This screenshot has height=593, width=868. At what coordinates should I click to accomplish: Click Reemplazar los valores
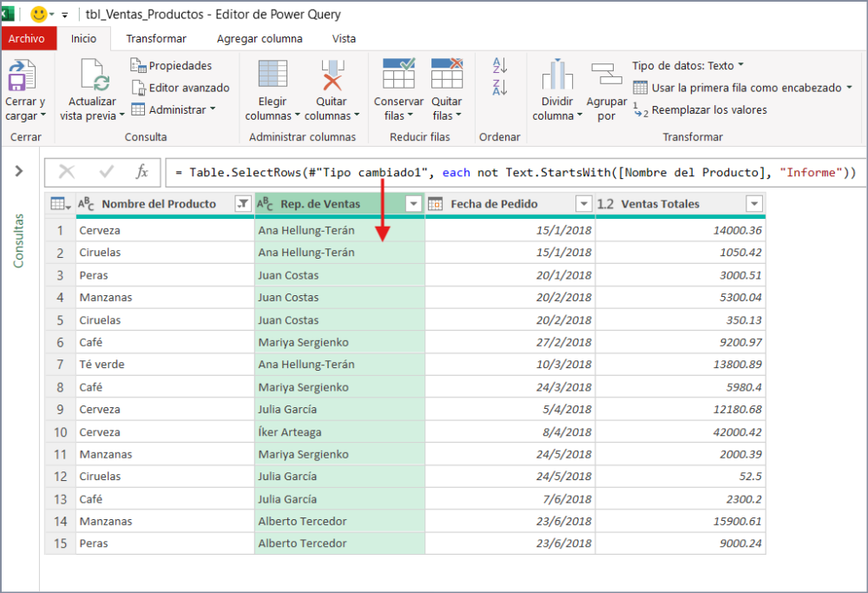point(700,109)
